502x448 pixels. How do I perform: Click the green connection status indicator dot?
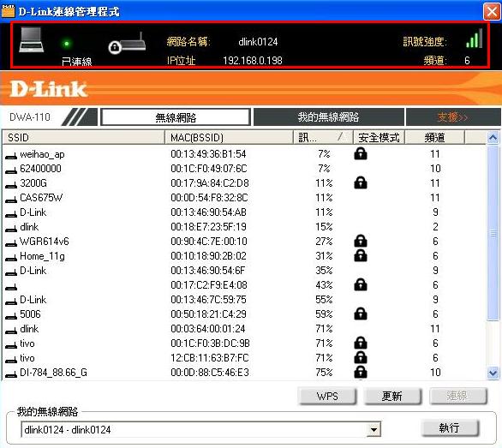click(x=67, y=44)
